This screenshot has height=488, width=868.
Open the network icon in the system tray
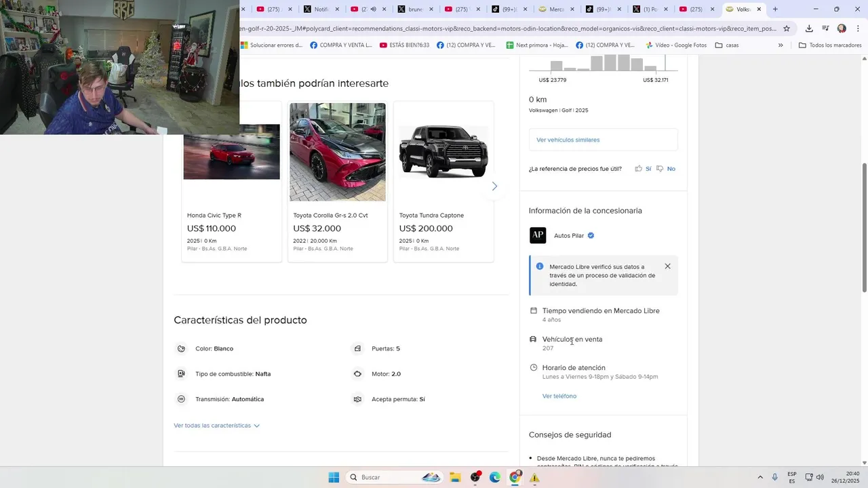[x=809, y=477]
